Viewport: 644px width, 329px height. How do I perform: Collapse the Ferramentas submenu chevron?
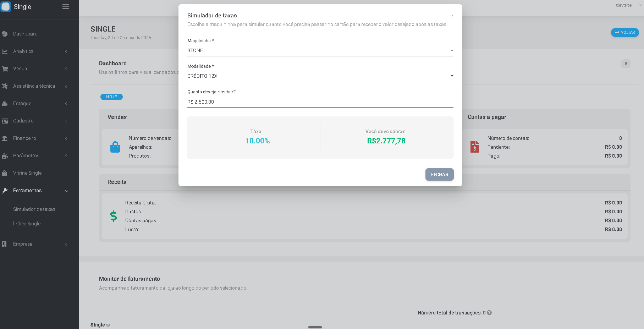66,191
